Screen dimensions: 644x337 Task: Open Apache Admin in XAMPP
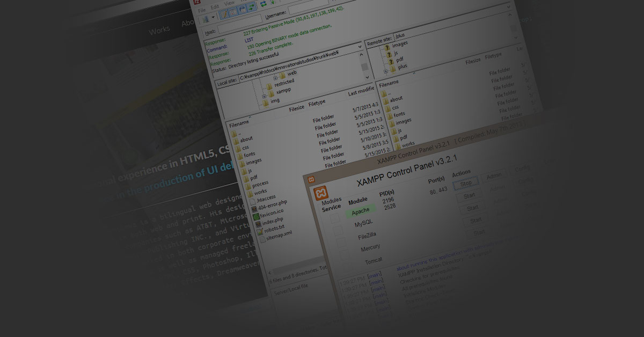coord(494,176)
